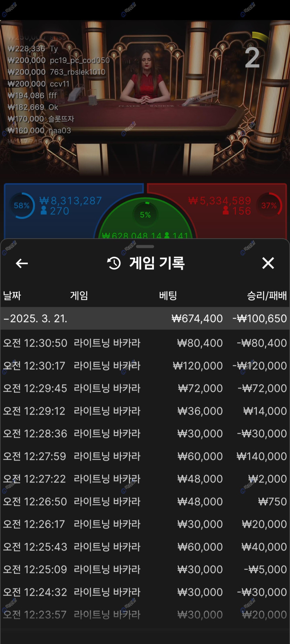Screen dimensions: 290x644
Task: Click the countdown timer showing 2
Action: pos(252,58)
